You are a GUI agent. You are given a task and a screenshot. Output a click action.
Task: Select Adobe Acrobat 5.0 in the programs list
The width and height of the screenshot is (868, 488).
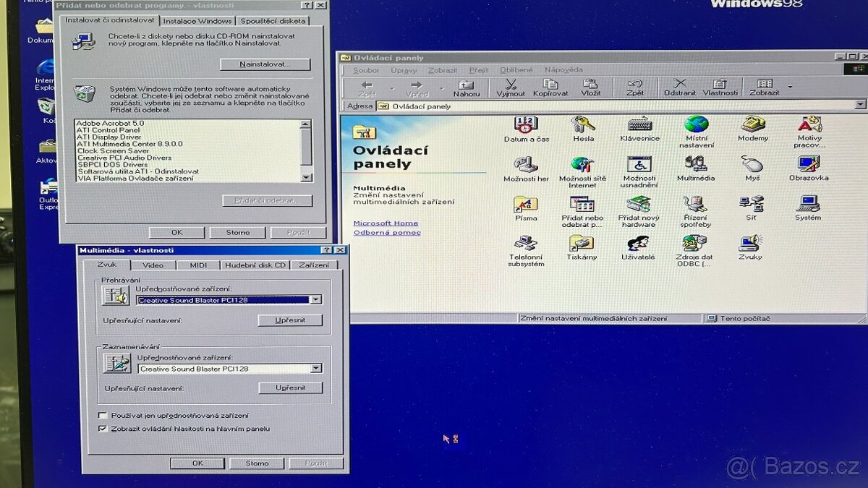pos(109,124)
